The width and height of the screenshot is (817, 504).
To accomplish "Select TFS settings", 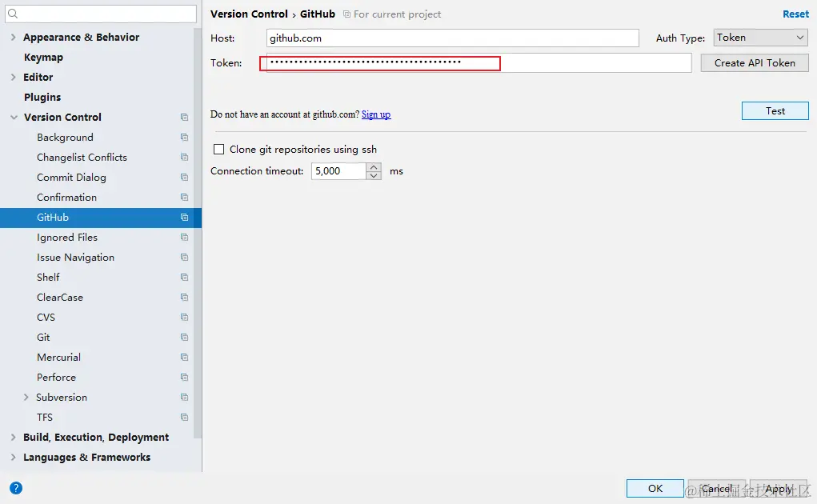I will pyautogui.click(x=45, y=417).
